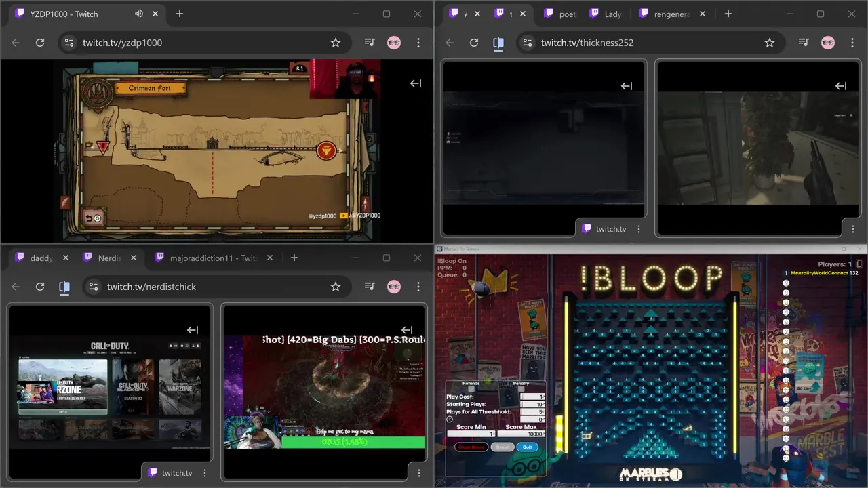Edit the Starting Plays value field
This screenshot has width=868, height=488.
tap(532, 404)
